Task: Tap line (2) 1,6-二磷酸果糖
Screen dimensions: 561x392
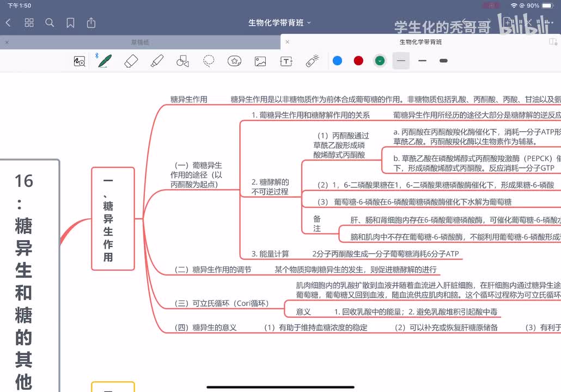Action: 435,185
